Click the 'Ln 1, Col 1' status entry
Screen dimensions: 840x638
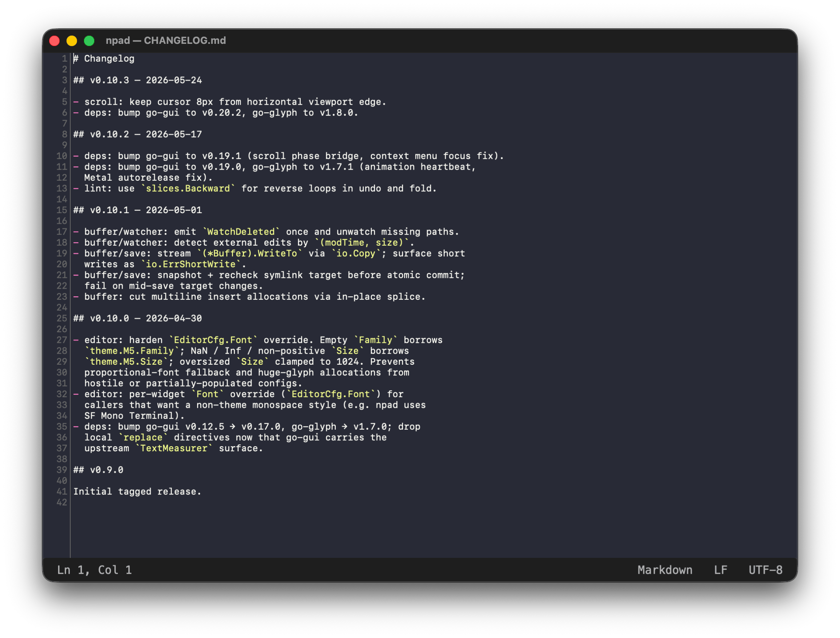(94, 570)
